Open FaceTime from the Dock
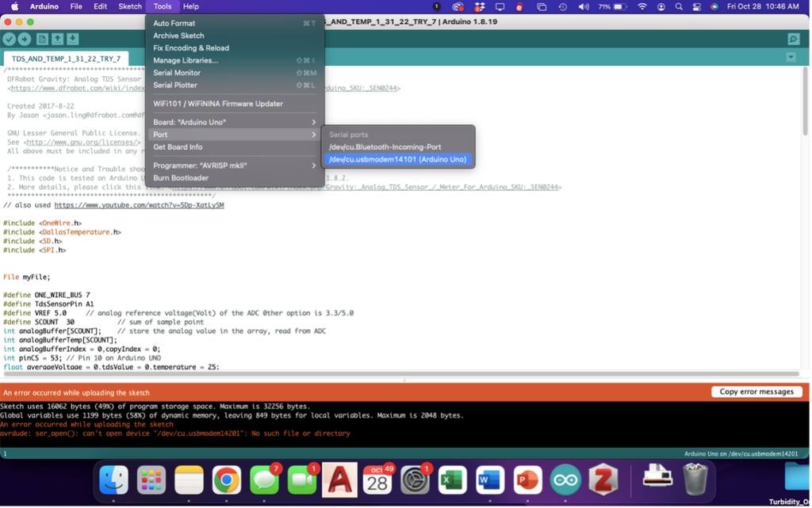Screen dimensions: 812x508 (302, 480)
